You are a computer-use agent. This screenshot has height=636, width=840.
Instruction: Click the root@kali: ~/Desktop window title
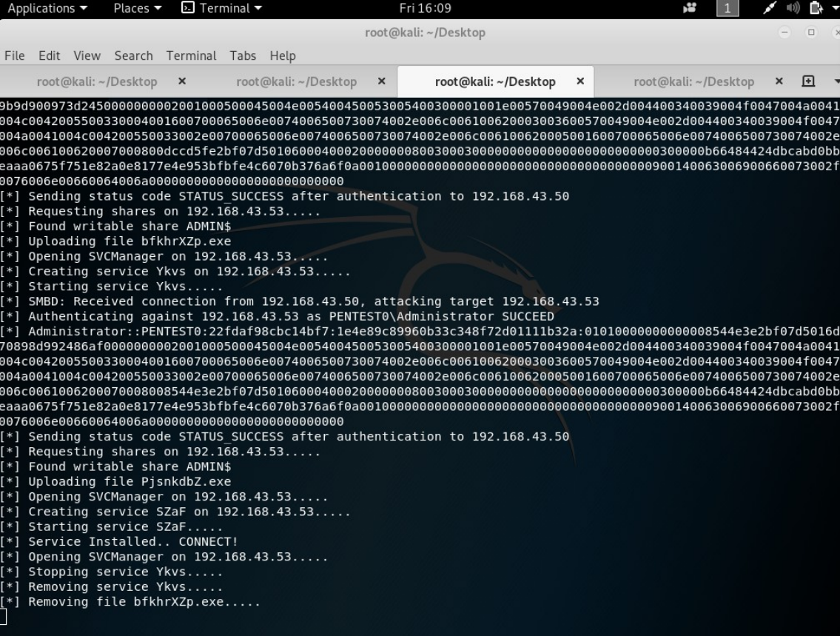point(425,32)
